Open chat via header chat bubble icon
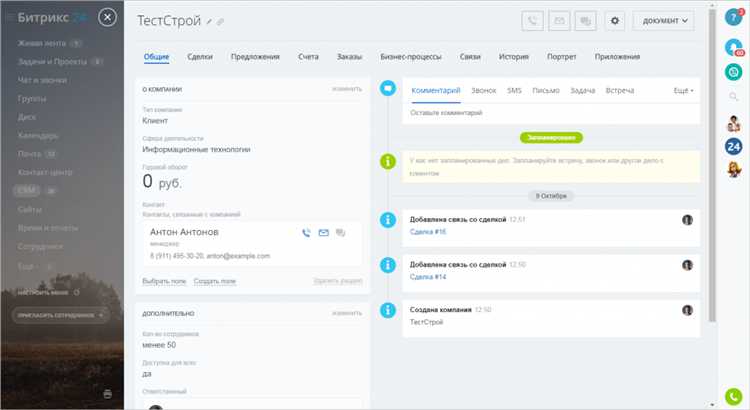750x410 pixels. point(586,21)
